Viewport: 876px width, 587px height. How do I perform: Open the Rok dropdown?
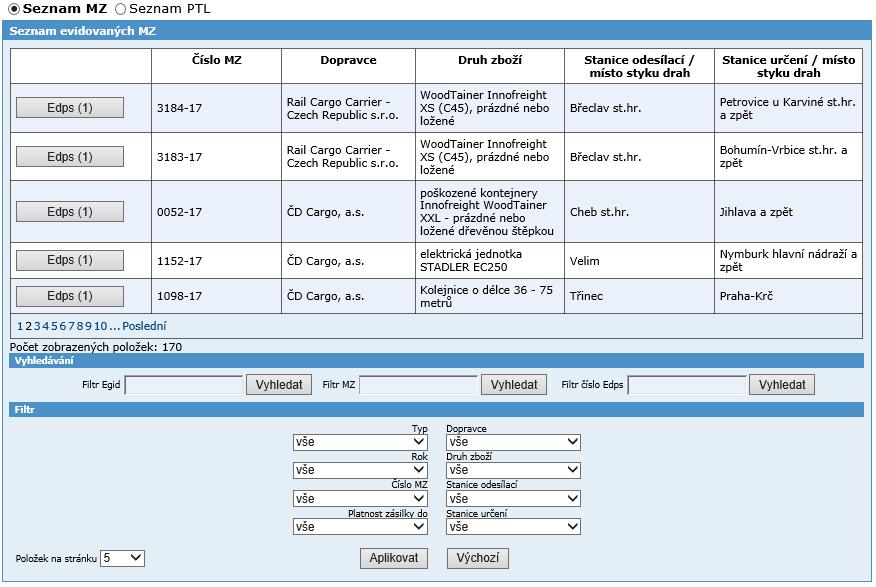pyautogui.click(x=360, y=470)
